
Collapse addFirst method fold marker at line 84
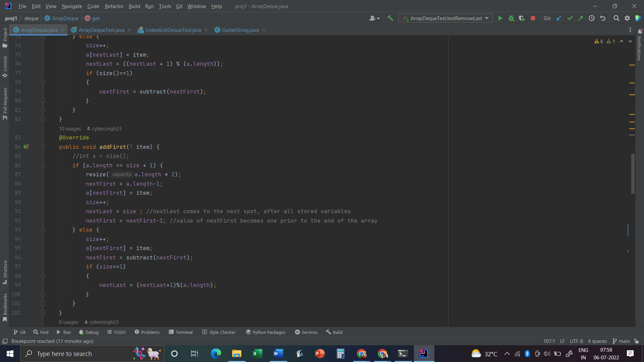[x=43, y=147]
